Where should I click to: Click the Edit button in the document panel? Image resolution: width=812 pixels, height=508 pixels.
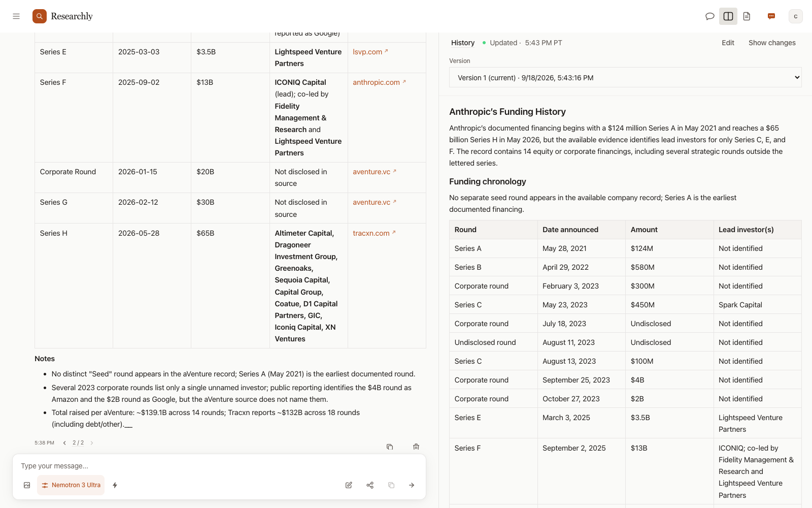(x=728, y=43)
